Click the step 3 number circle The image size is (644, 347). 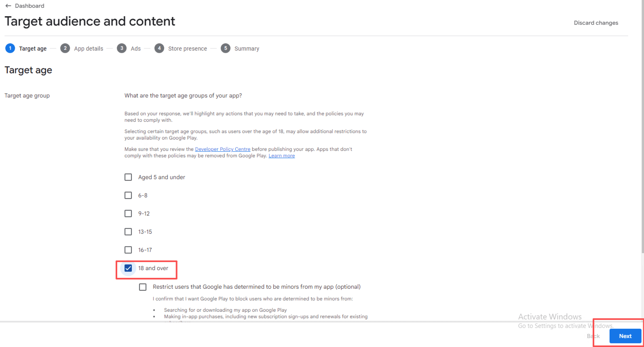point(122,48)
